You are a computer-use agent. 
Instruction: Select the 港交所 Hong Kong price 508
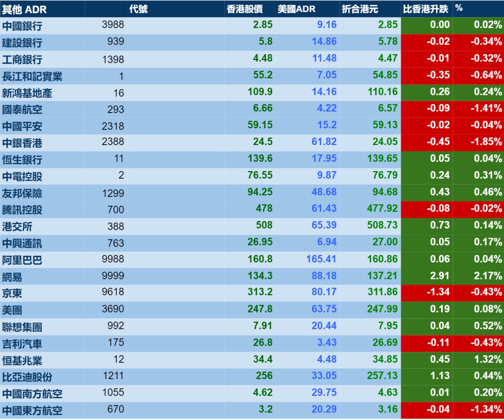pos(264,225)
